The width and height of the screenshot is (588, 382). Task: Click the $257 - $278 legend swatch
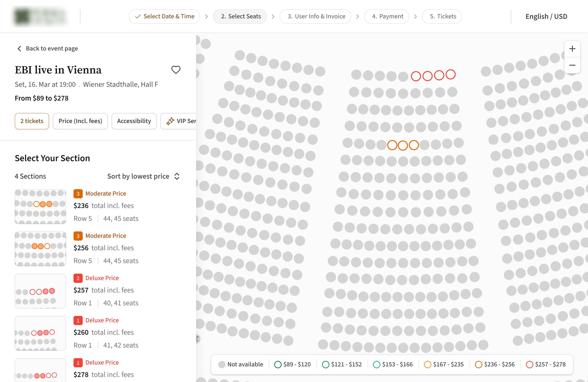coord(529,365)
